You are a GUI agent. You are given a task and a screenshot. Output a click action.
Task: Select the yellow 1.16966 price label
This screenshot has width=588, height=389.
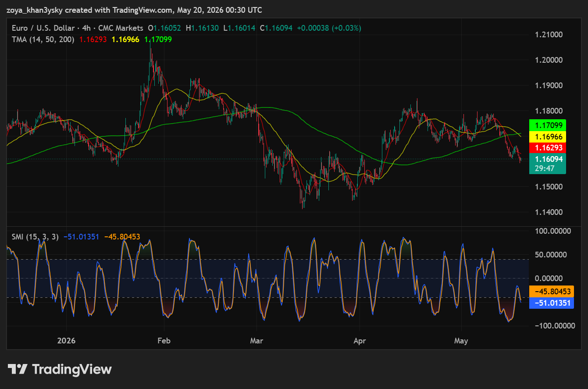(548, 136)
